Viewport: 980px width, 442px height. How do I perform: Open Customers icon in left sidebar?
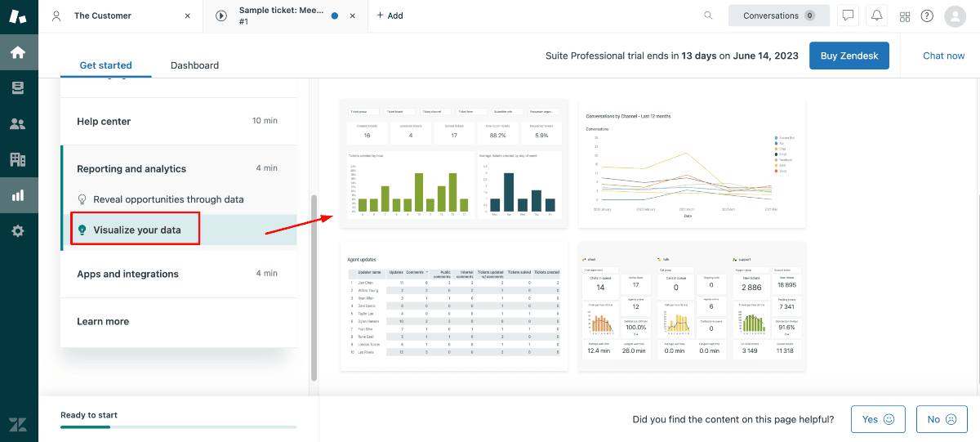(18, 124)
